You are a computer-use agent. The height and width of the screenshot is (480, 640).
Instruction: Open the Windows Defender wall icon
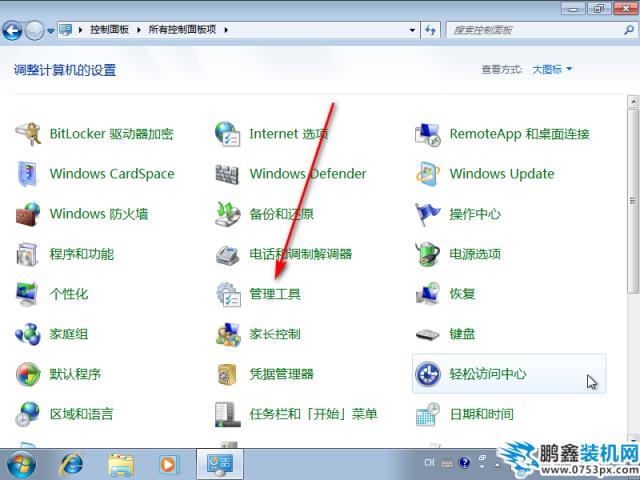point(227,173)
